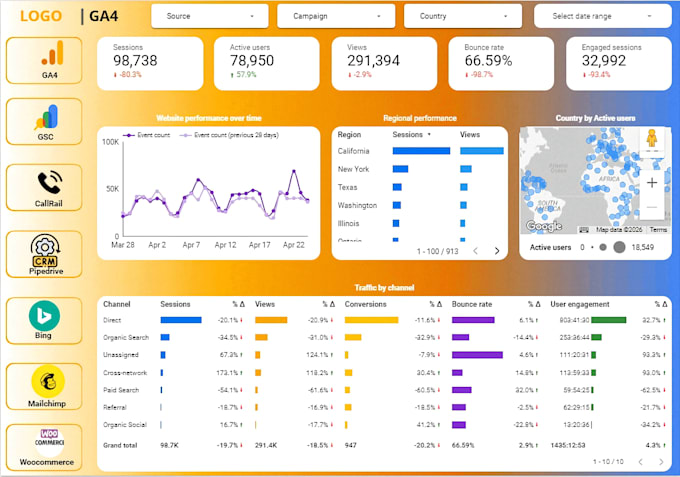The image size is (680, 477).
Task: Click the New York region row
Action: coord(420,169)
